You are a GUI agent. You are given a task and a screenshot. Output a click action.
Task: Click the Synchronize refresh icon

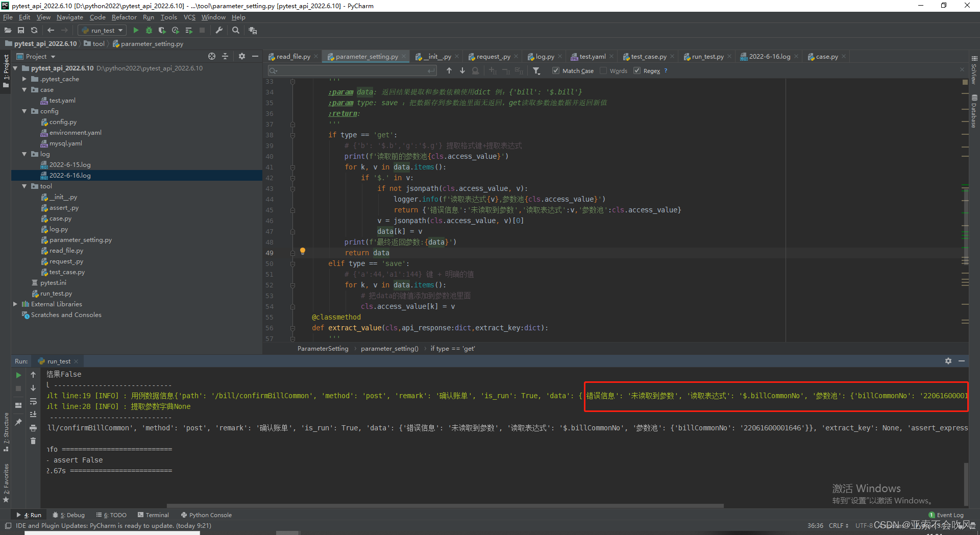34,30
